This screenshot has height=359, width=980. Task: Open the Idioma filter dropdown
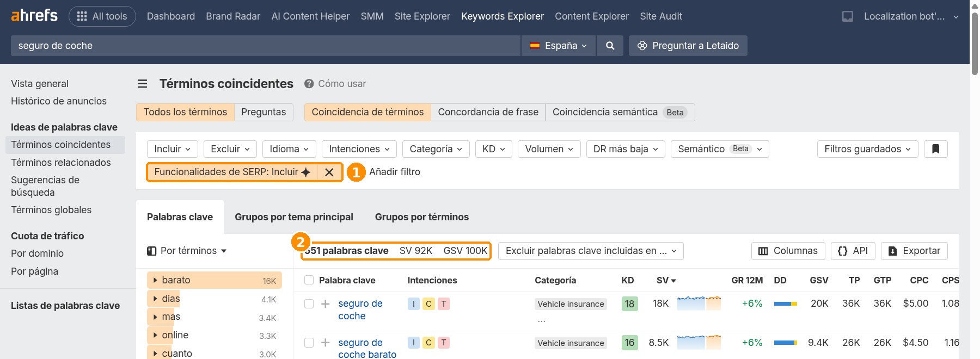(x=289, y=149)
